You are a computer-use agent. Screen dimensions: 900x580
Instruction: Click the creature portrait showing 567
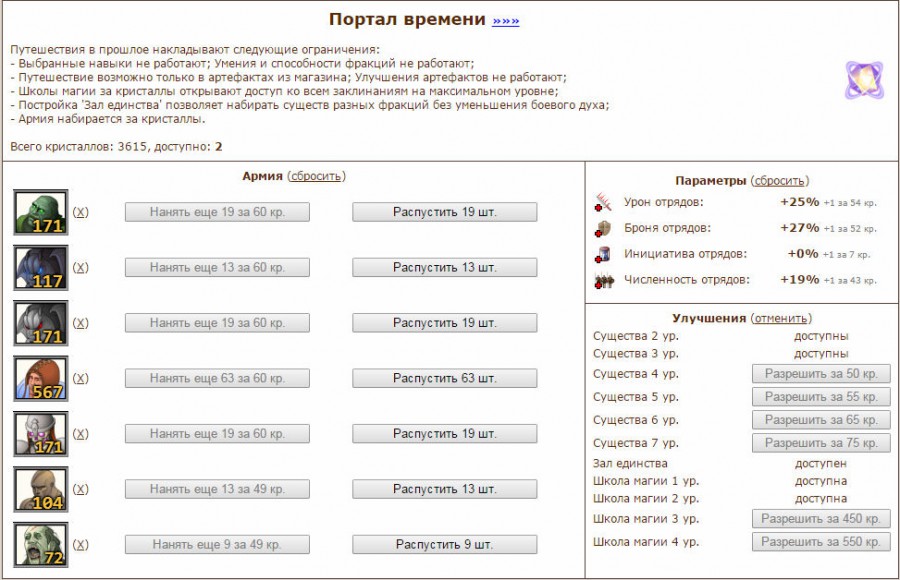pos(41,378)
